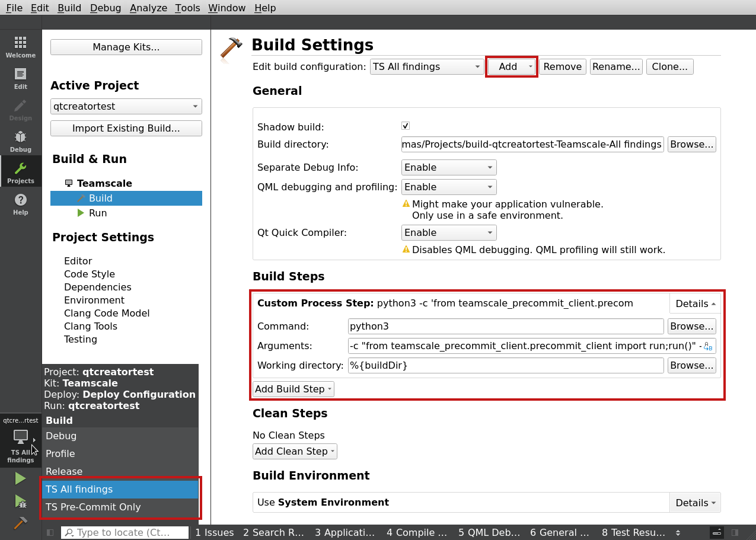
Task: Click the Command field containing python3
Action: 506,326
